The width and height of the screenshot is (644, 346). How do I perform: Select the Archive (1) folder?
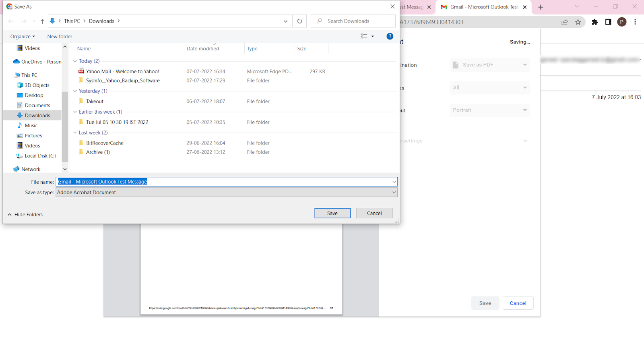(98, 152)
